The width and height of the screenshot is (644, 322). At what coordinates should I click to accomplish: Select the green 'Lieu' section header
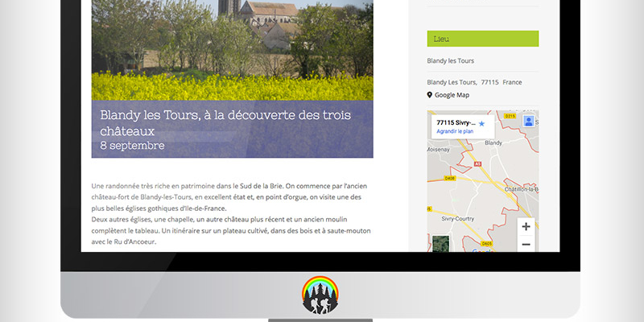482,39
